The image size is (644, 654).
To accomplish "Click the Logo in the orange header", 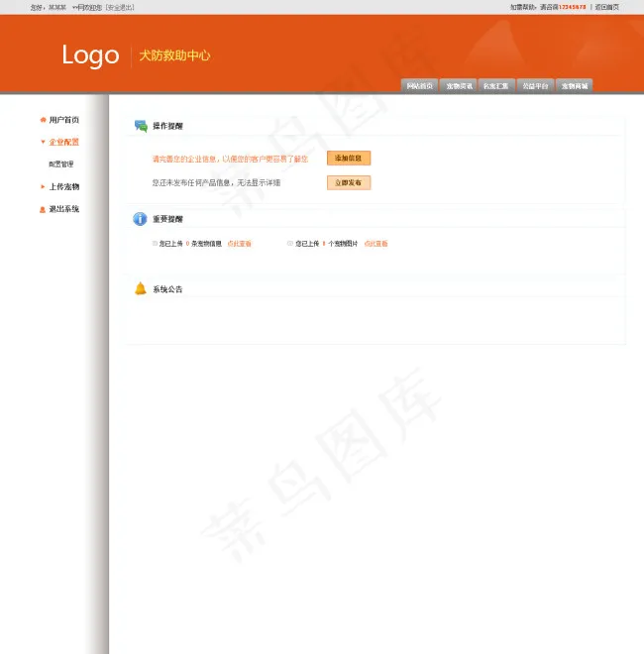I will click(x=90, y=55).
